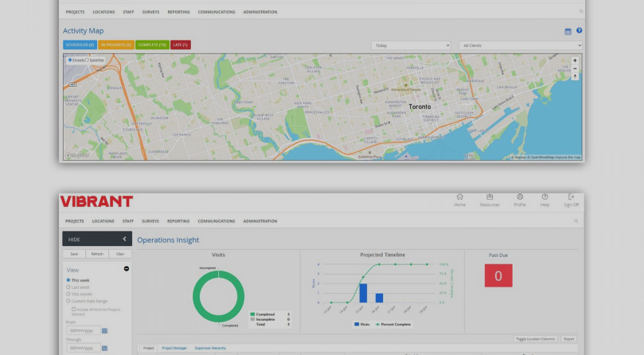Switch to the Supervisor Hierarchy tab
Screen dimensions: 644x355
(x=210, y=348)
